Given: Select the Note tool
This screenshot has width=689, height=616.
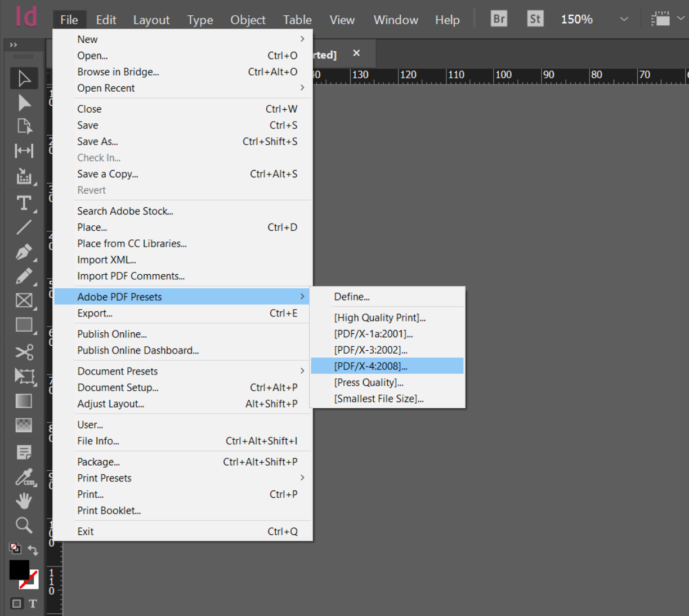Looking at the screenshot, I should (x=24, y=452).
